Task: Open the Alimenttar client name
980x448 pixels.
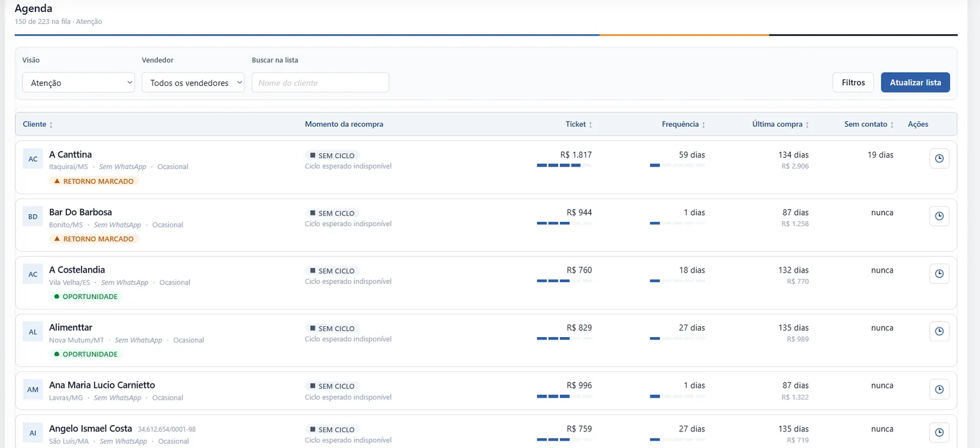Action: pos(70,327)
